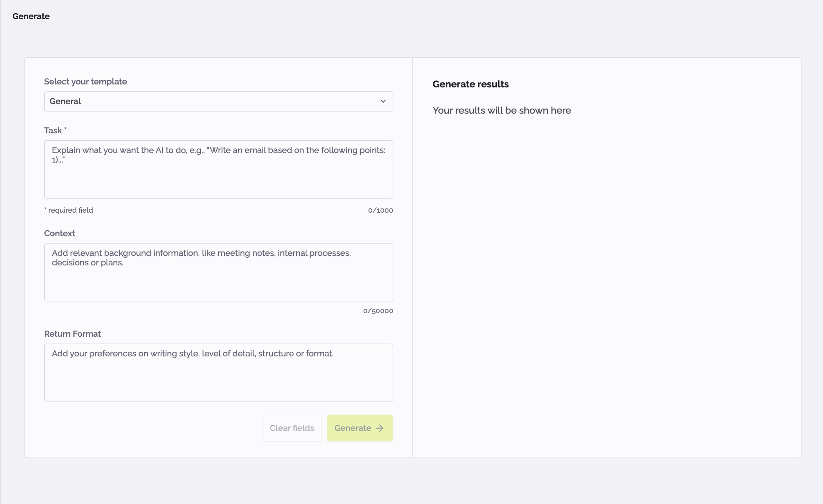Click the Task field label
This screenshot has height=504, width=823.
click(x=54, y=130)
